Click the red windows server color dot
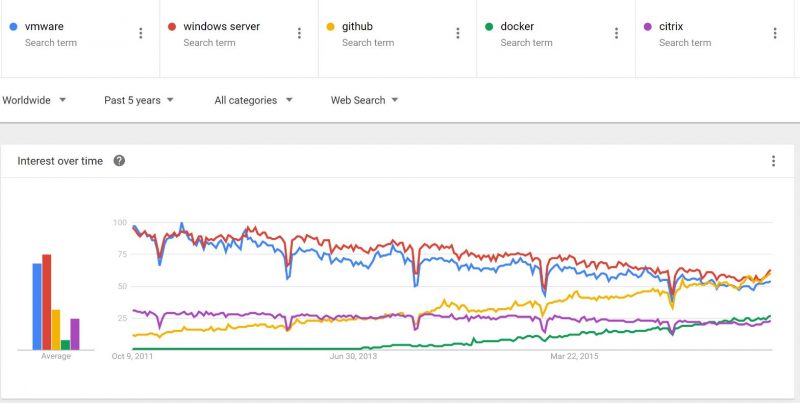The width and height of the screenshot is (800, 403). pyautogui.click(x=171, y=27)
